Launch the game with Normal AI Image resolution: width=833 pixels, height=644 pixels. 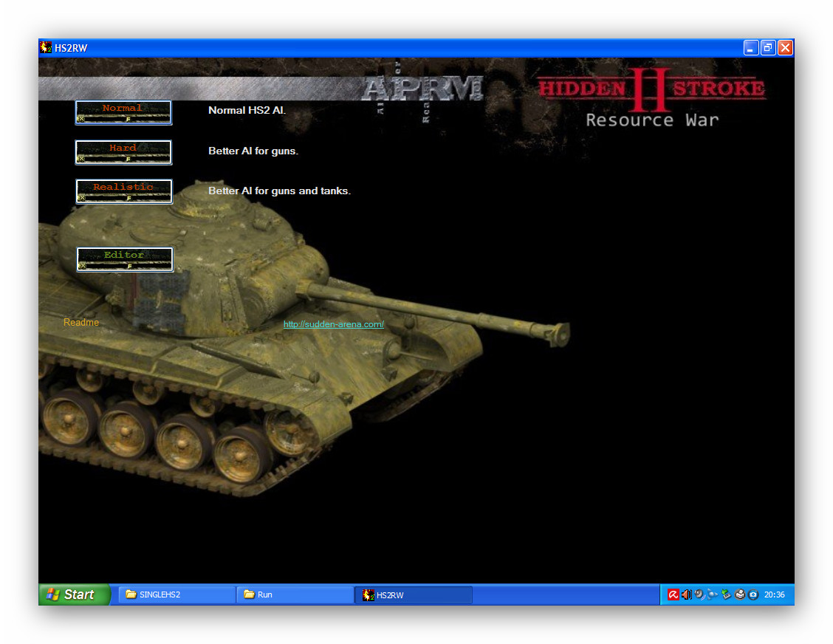(123, 112)
